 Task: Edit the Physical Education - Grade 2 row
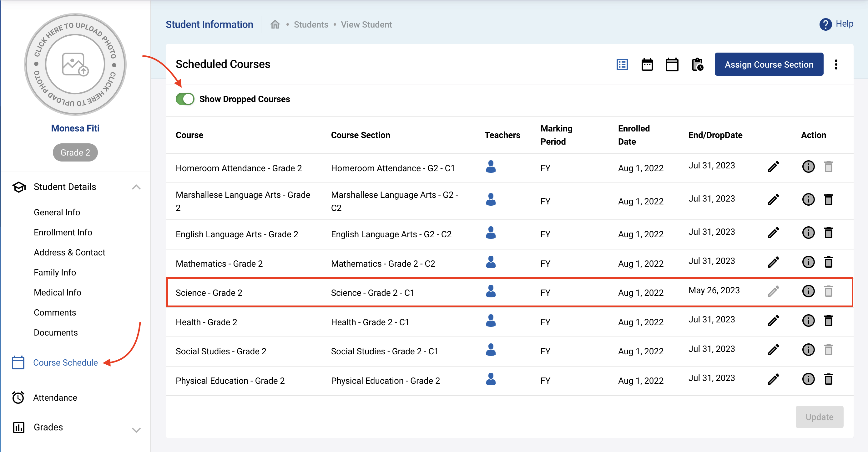(x=773, y=379)
